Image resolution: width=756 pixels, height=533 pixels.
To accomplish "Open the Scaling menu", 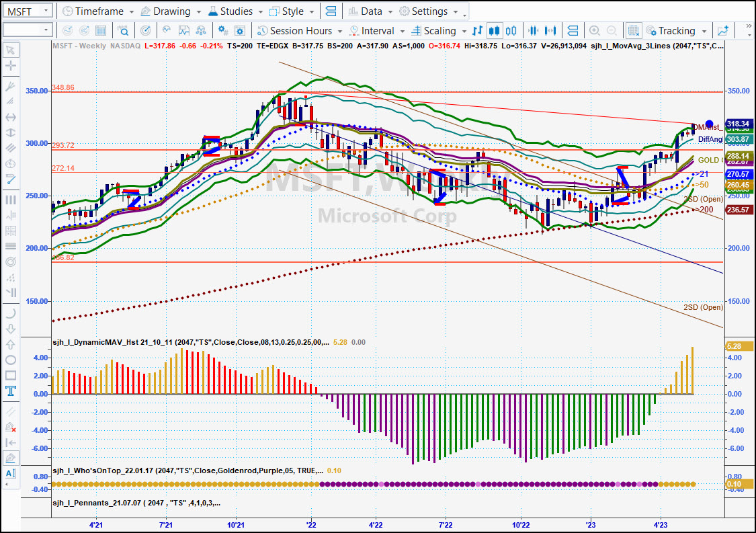I will point(438,31).
